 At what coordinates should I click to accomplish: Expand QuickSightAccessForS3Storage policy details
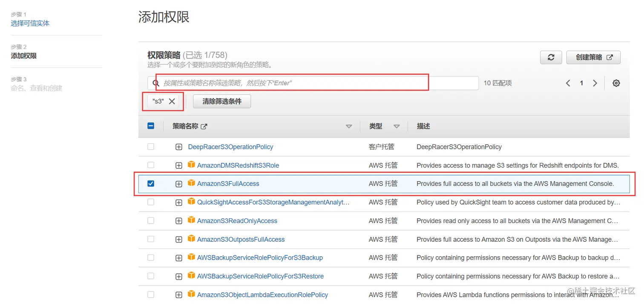click(179, 203)
